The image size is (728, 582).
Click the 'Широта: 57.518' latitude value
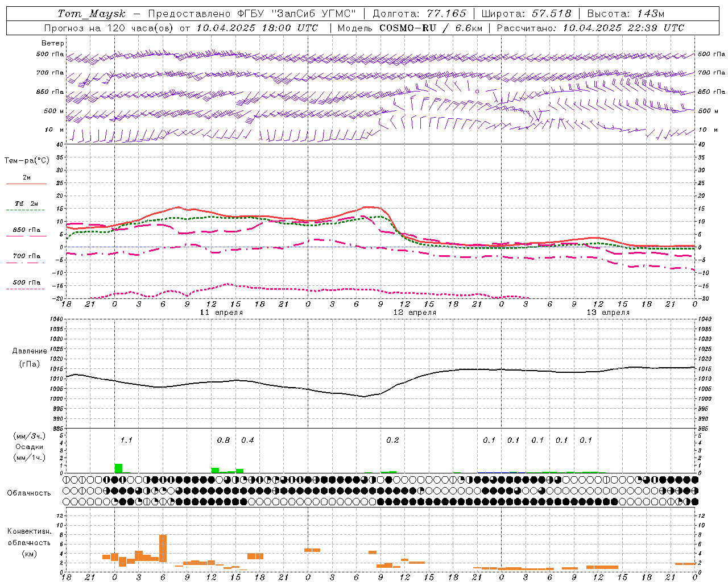click(526, 14)
